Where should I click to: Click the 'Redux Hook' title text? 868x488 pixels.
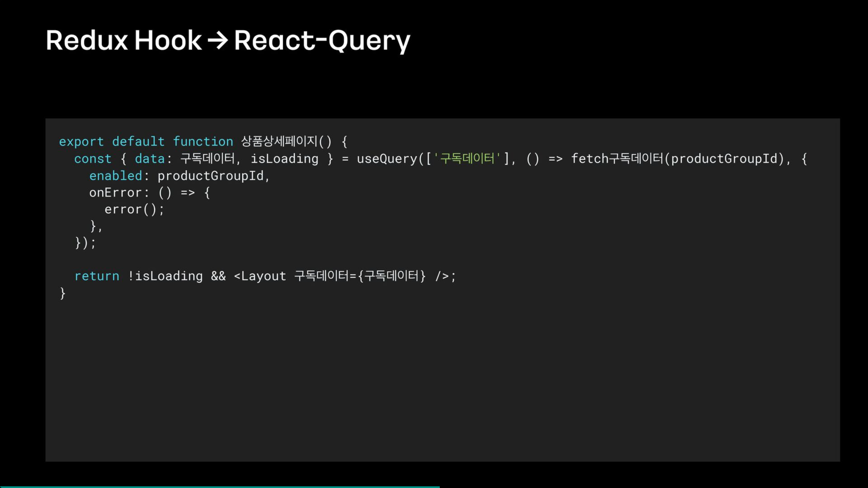(124, 41)
